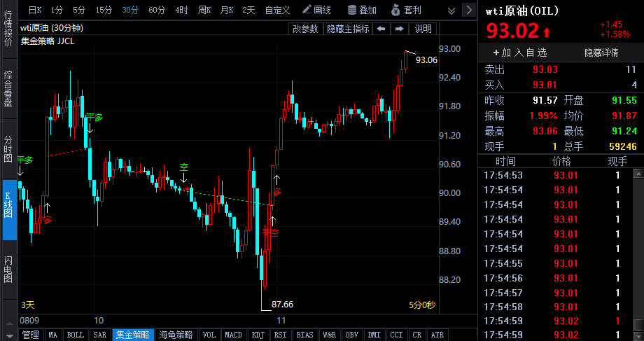
Task: Click the 空 short signal marker
Action: pos(184,167)
